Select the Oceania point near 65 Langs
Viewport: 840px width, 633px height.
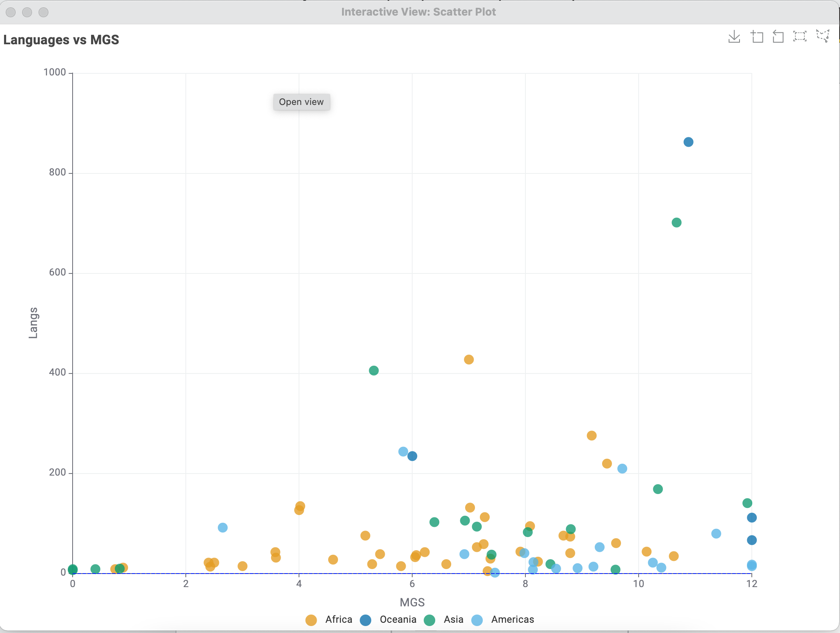tap(752, 540)
